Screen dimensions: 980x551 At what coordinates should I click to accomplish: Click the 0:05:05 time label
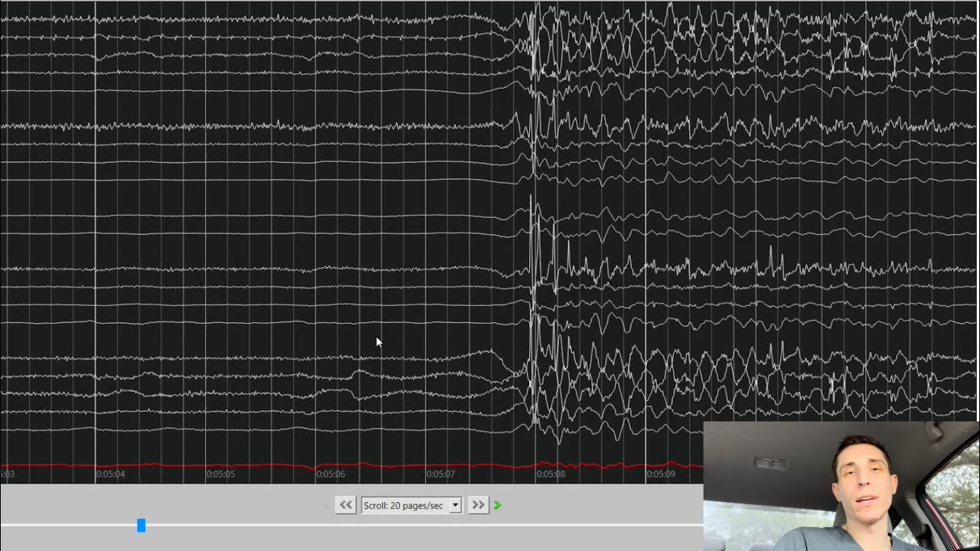pos(220,474)
